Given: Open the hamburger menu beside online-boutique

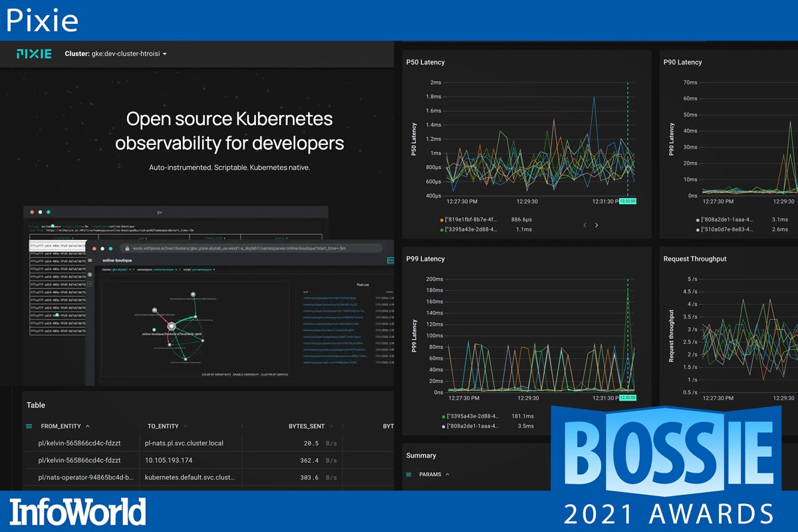Looking at the screenshot, I should tap(91, 261).
